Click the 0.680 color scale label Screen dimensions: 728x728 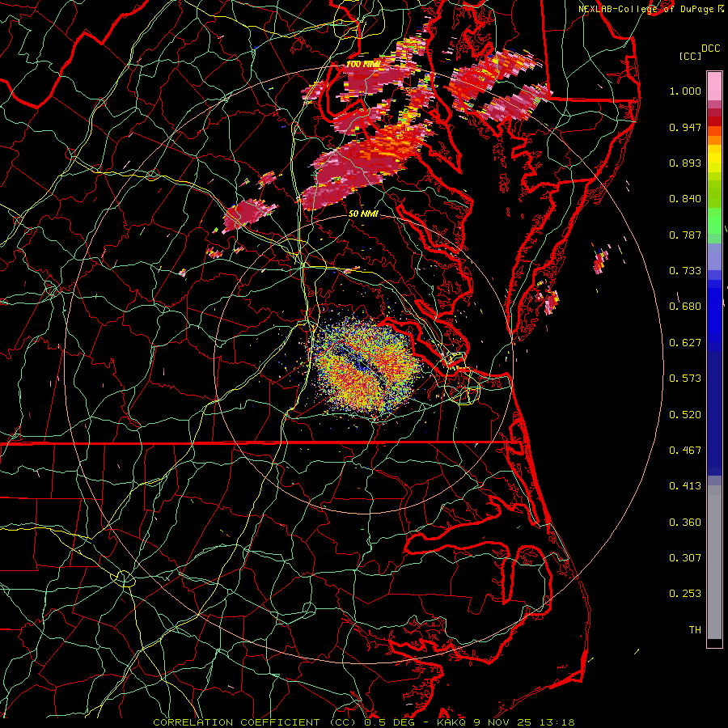pyautogui.click(x=685, y=307)
